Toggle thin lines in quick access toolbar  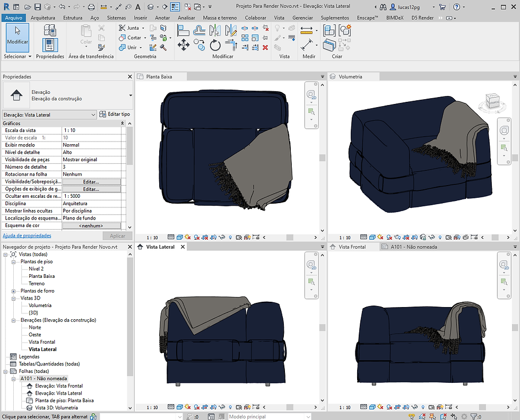pyautogui.click(x=175, y=7)
